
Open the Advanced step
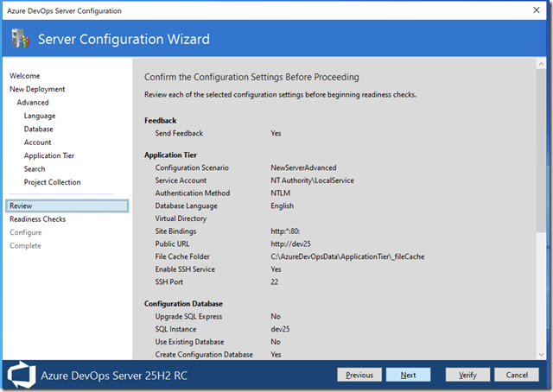33,103
